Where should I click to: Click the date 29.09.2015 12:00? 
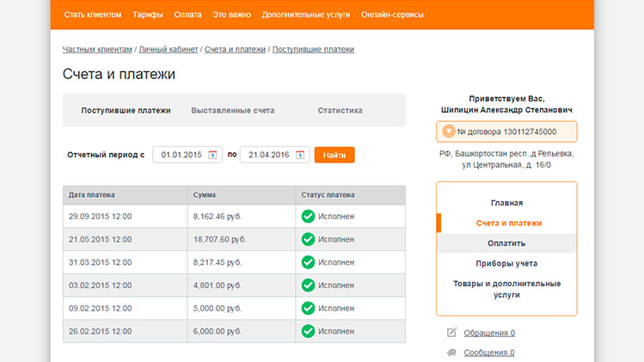pos(101,217)
